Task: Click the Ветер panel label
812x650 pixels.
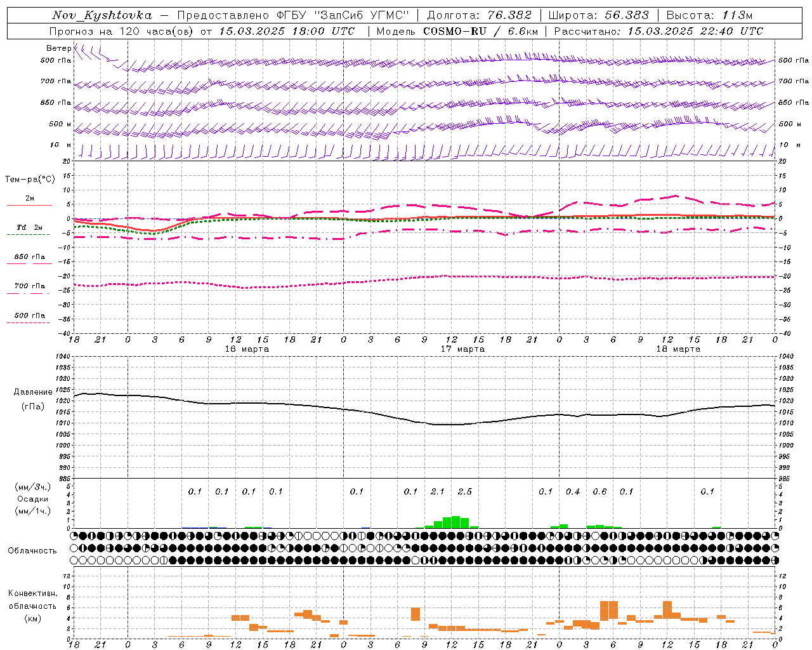Action: [x=58, y=48]
